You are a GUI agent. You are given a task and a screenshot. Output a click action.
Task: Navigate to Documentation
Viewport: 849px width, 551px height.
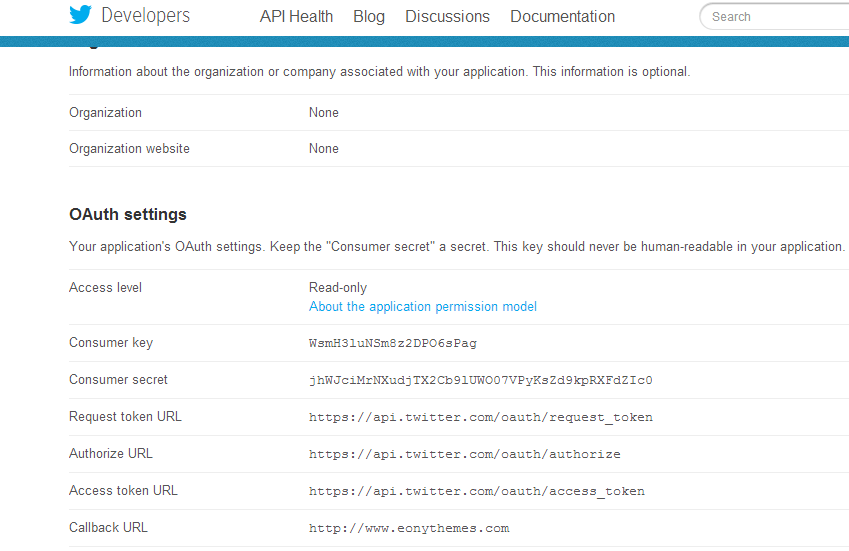click(562, 17)
